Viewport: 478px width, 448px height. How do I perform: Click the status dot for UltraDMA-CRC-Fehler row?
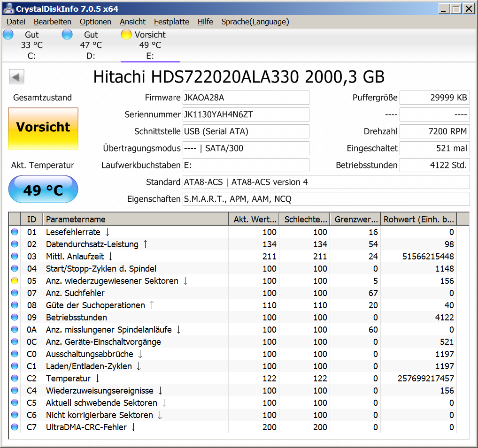15,427
